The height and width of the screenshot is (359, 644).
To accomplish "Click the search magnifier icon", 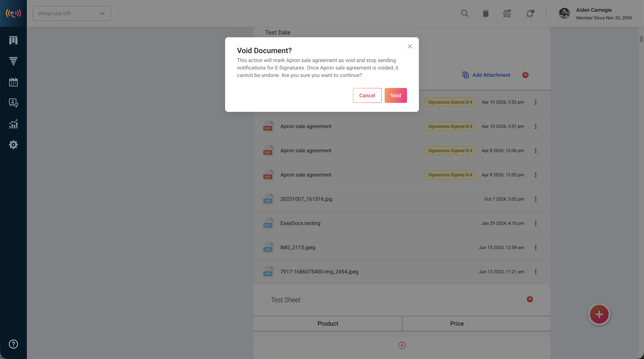I will point(465,13).
